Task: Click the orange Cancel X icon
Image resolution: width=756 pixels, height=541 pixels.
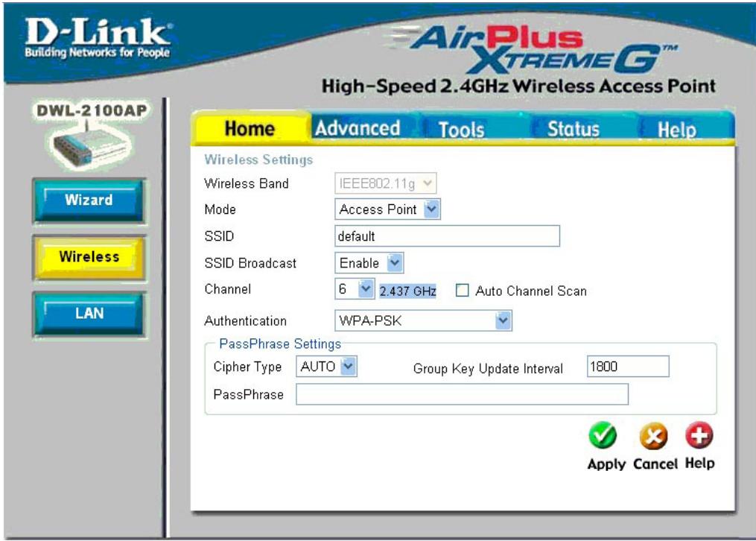Action: coord(653,436)
